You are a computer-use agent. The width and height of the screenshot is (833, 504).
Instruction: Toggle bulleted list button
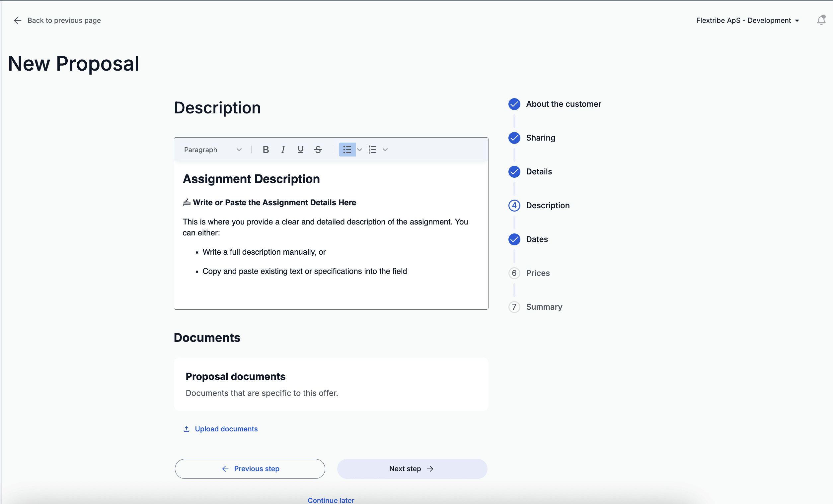(347, 150)
